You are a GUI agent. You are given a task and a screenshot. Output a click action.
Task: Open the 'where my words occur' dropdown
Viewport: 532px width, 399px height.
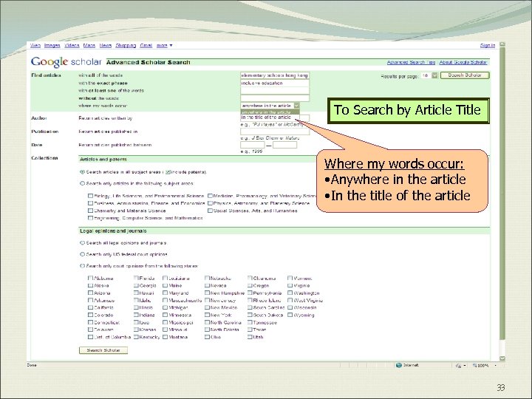coord(270,106)
